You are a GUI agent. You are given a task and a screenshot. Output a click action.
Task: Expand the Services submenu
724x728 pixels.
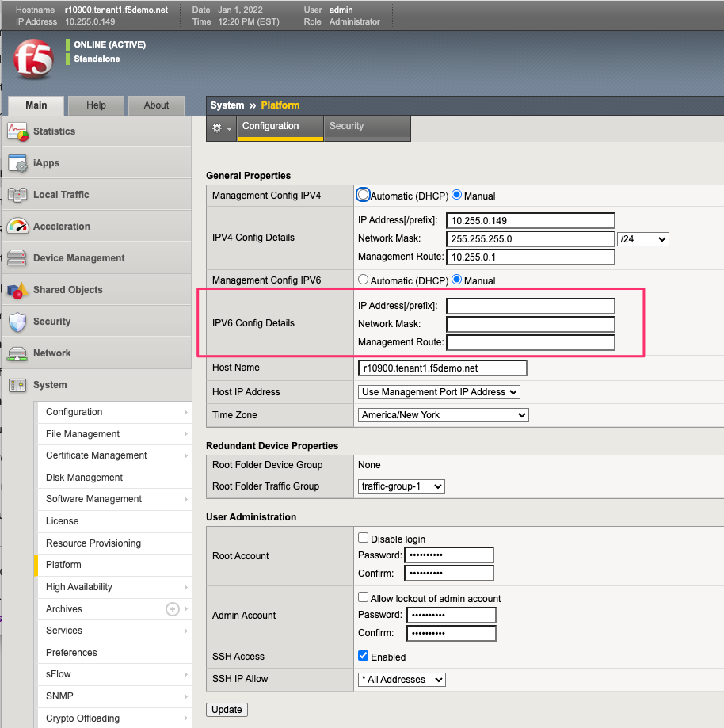tap(186, 631)
